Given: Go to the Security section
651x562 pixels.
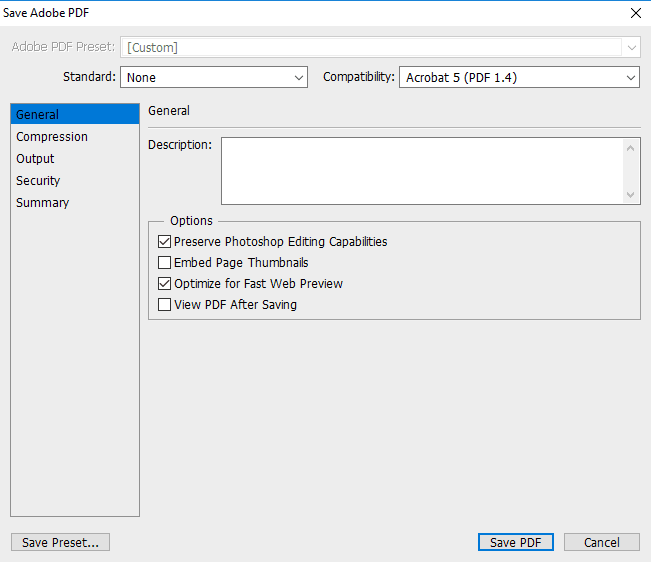Looking at the screenshot, I should pyautogui.click(x=75, y=181).
